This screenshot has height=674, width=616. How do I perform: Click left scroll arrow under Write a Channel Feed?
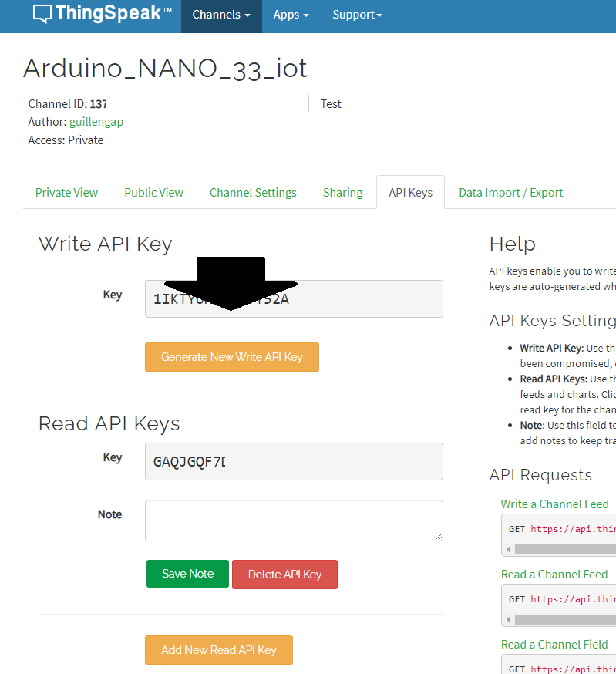[509, 549]
